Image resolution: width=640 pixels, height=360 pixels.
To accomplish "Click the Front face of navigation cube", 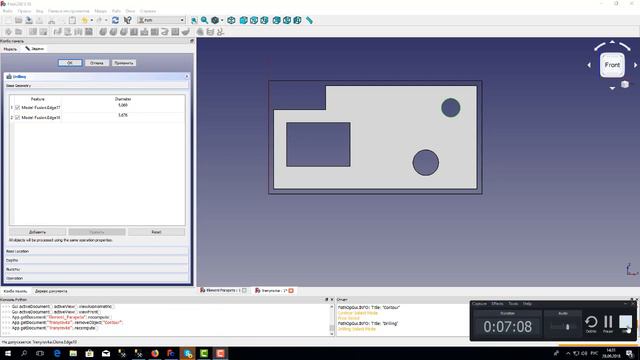I will tap(612, 65).
